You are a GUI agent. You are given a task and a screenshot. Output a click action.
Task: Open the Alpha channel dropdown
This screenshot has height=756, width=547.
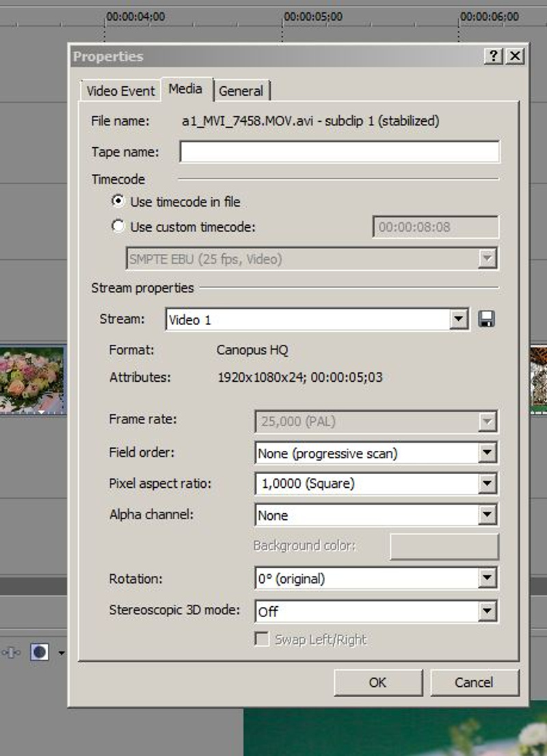pyautogui.click(x=376, y=515)
